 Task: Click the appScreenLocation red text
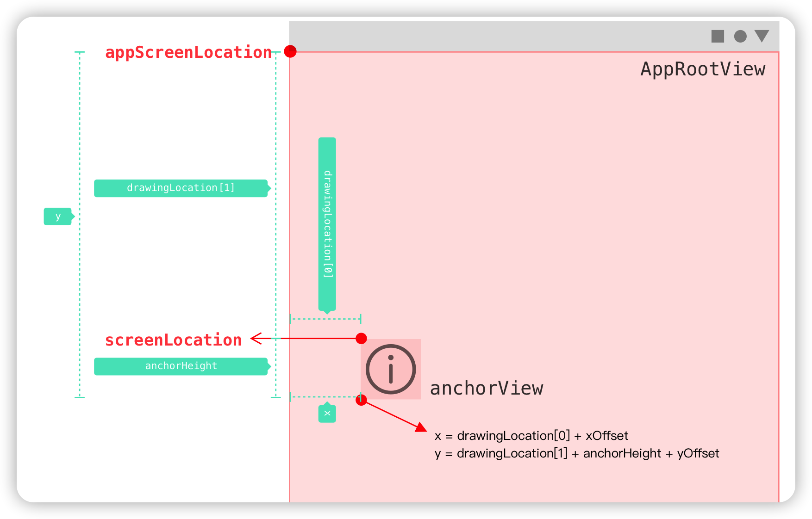pos(188,53)
